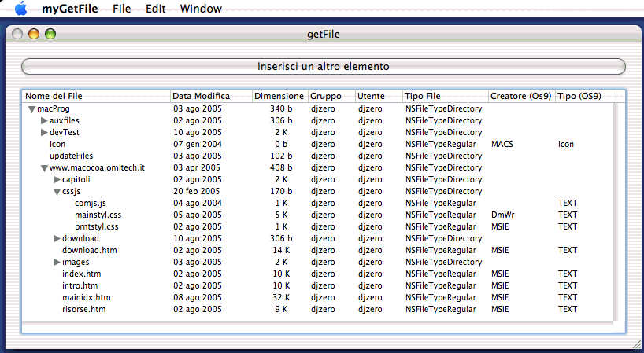Open the File menu
The image size is (644, 353).
[x=122, y=9]
